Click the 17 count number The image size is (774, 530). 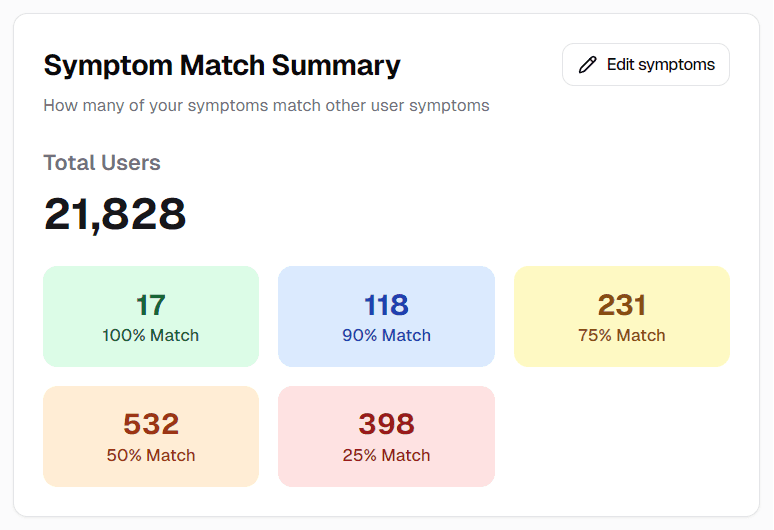(151, 305)
